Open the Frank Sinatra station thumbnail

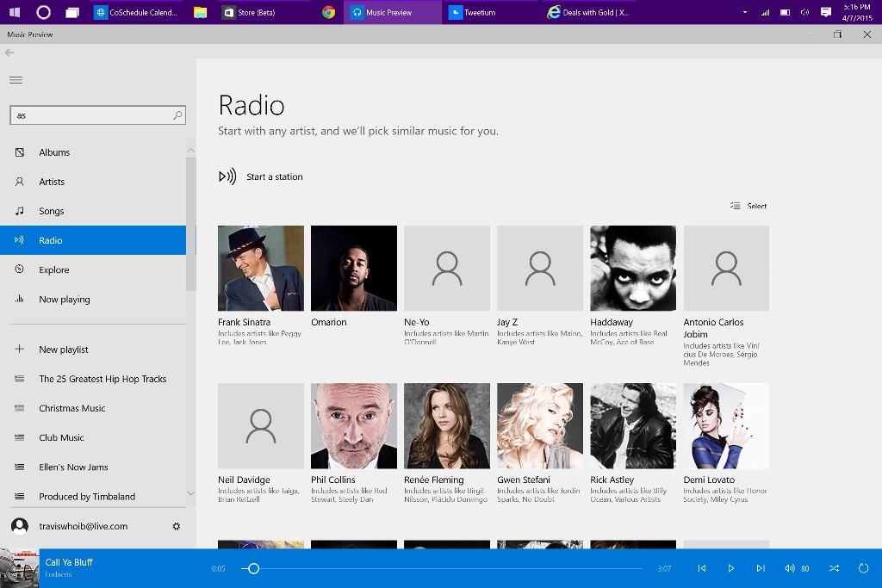261,268
